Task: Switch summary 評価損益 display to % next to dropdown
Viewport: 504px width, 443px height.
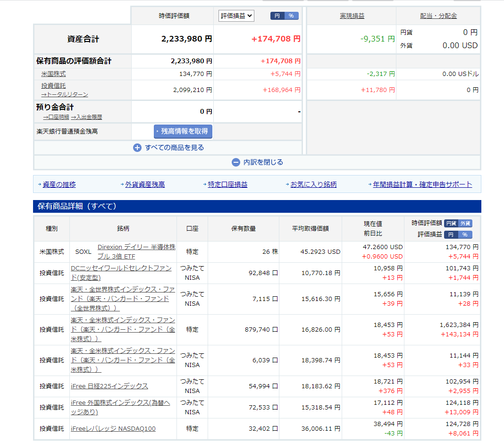Action: [291, 16]
